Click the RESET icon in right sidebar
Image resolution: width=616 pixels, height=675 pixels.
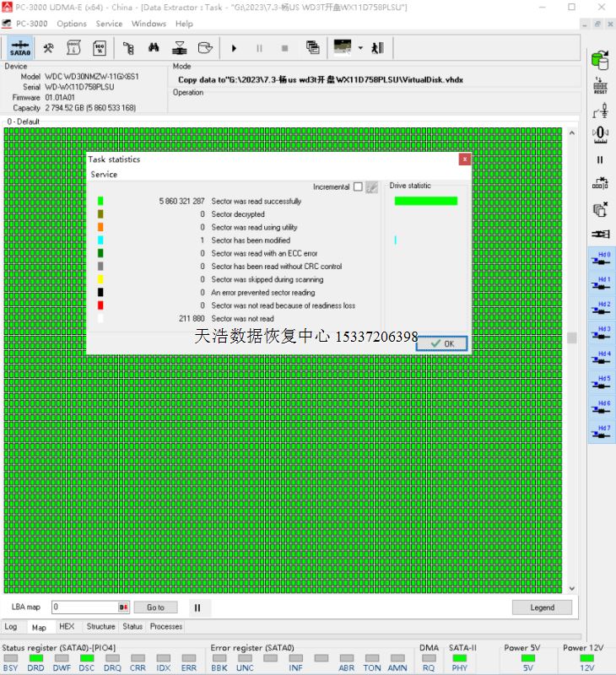(x=600, y=84)
